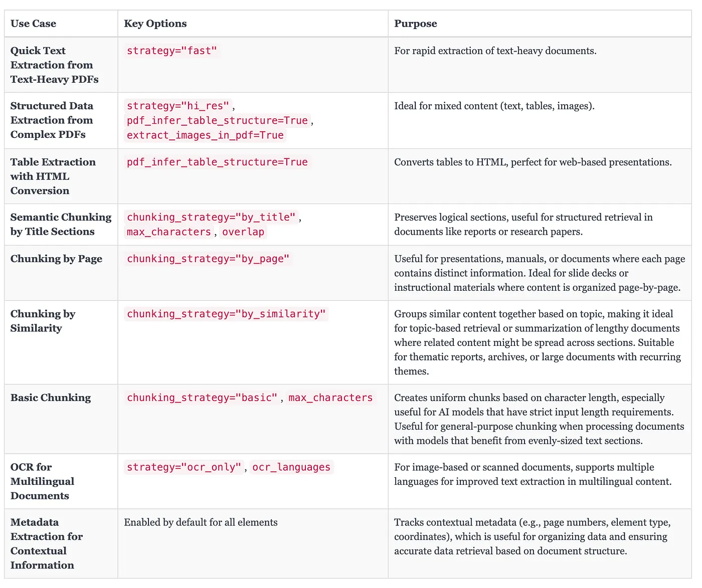Click the "ocr_languages" code snippet
The height and width of the screenshot is (588, 702).
[291, 467]
